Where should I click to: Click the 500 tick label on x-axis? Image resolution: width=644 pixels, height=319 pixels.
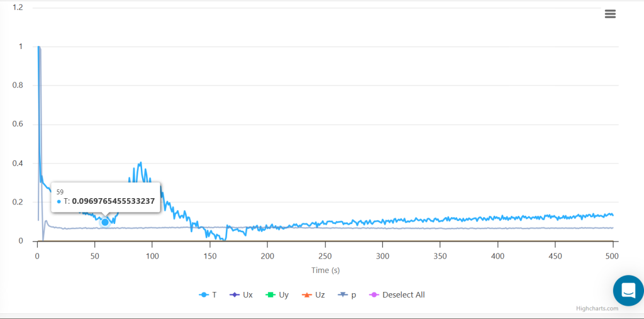[613, 256]
